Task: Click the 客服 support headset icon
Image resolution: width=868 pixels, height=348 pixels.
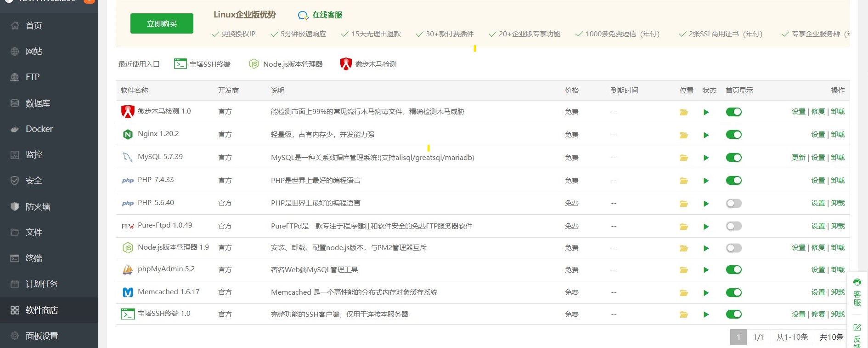Action: pos(857,282)
